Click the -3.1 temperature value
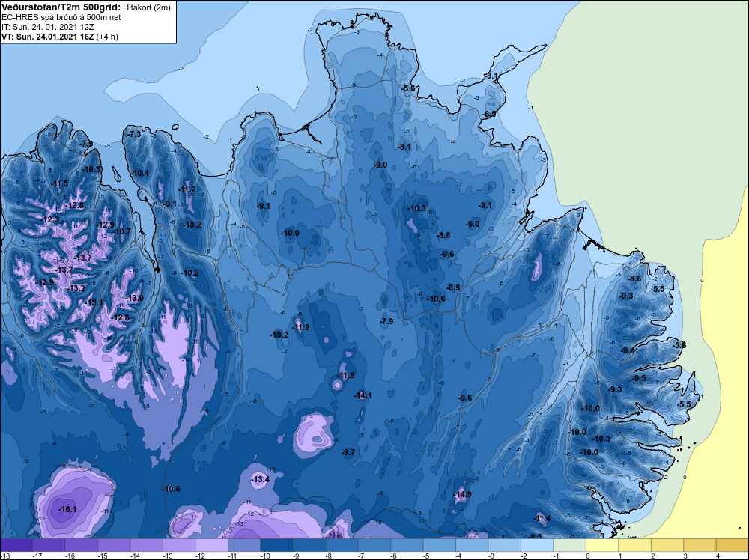 coord(491,76)
